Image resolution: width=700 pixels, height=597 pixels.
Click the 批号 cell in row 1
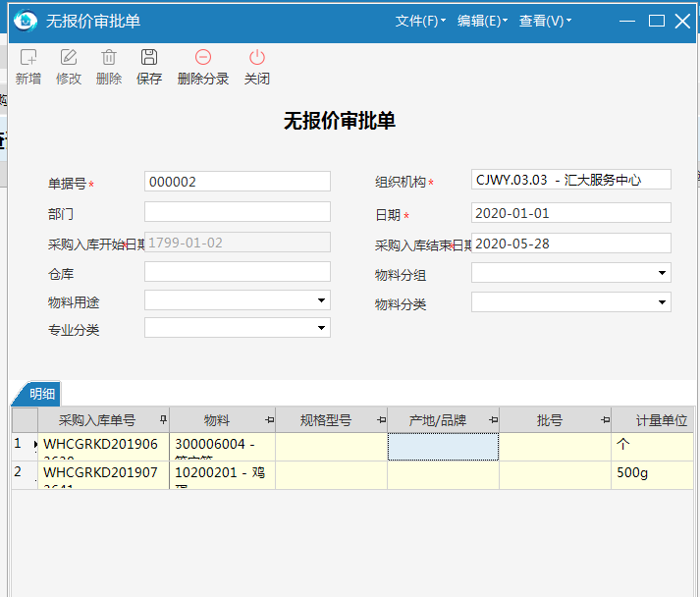pyautogui.click(x=555, y=447)
